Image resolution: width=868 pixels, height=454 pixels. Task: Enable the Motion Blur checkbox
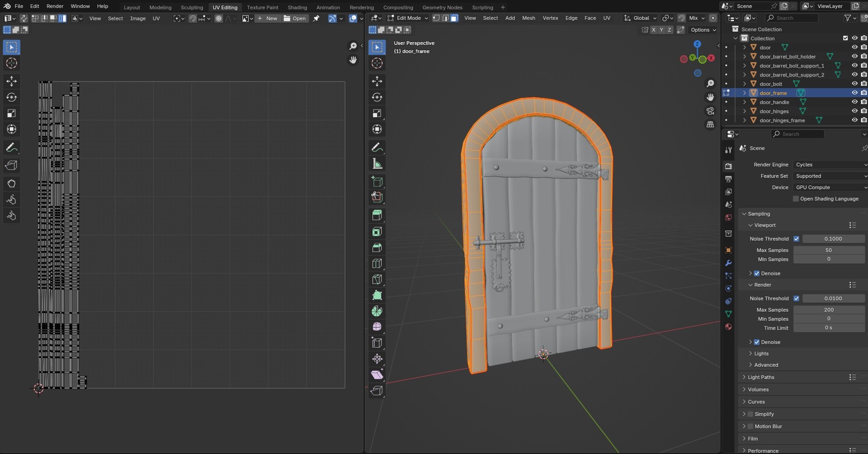click(x=750, y=426)
